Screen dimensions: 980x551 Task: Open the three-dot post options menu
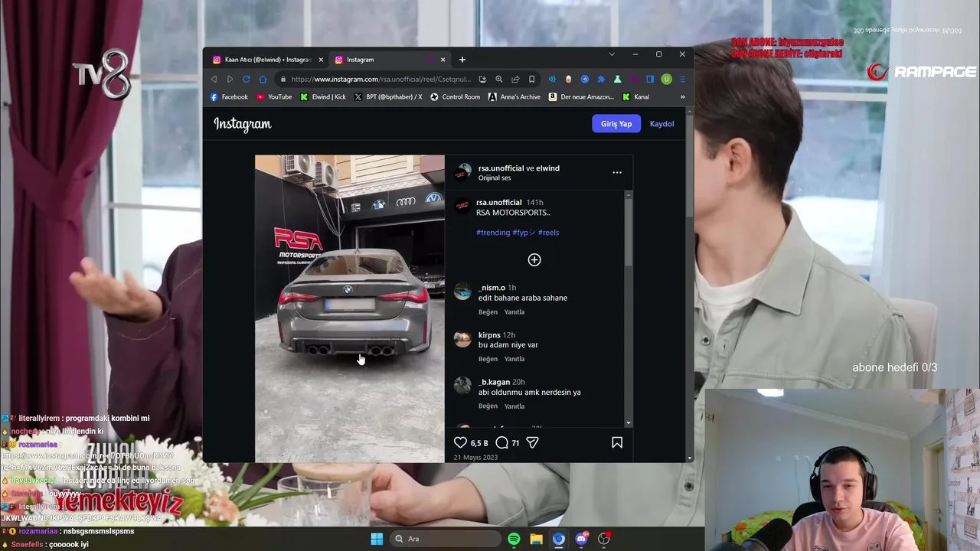point(617,172)
